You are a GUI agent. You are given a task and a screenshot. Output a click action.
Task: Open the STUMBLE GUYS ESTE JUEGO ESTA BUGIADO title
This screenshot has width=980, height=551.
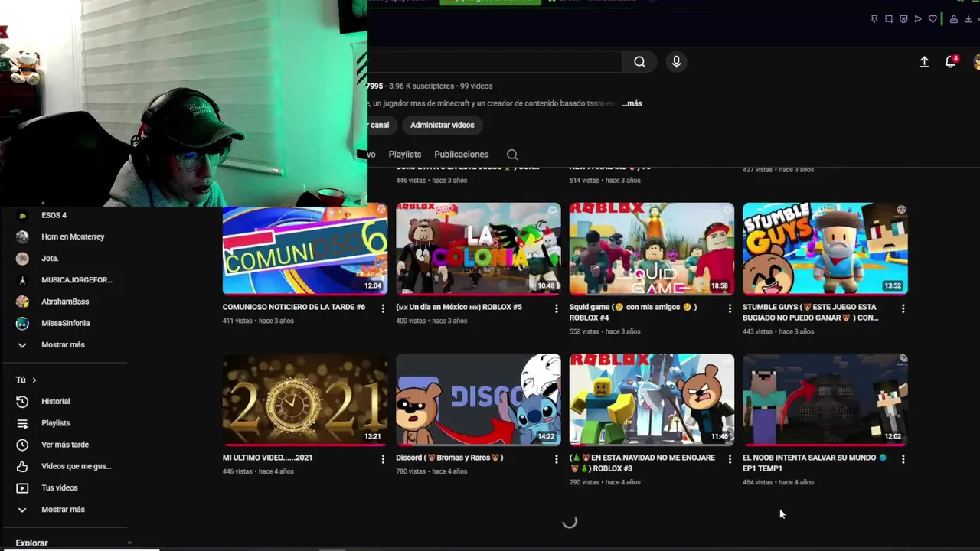point(810,312)
